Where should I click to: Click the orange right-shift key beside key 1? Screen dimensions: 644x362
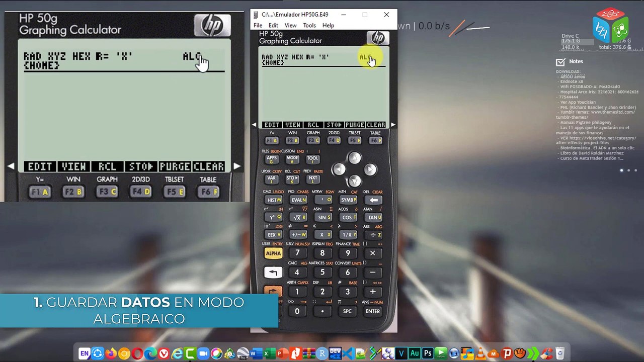coord(273,292)
